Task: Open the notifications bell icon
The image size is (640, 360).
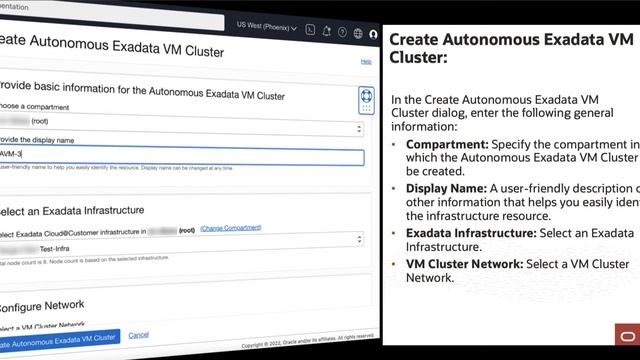Action: (x=327, y=31)
